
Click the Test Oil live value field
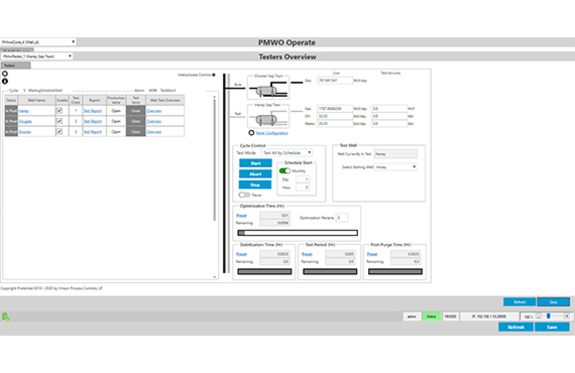point(334,116)
